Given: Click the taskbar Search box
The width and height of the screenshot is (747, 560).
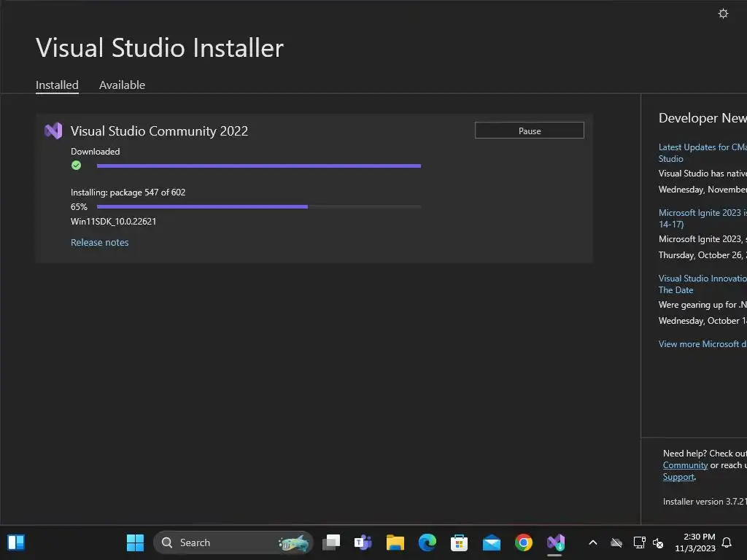Looking at the screenshot, I should pyautogui.click(x=233, y=542).
